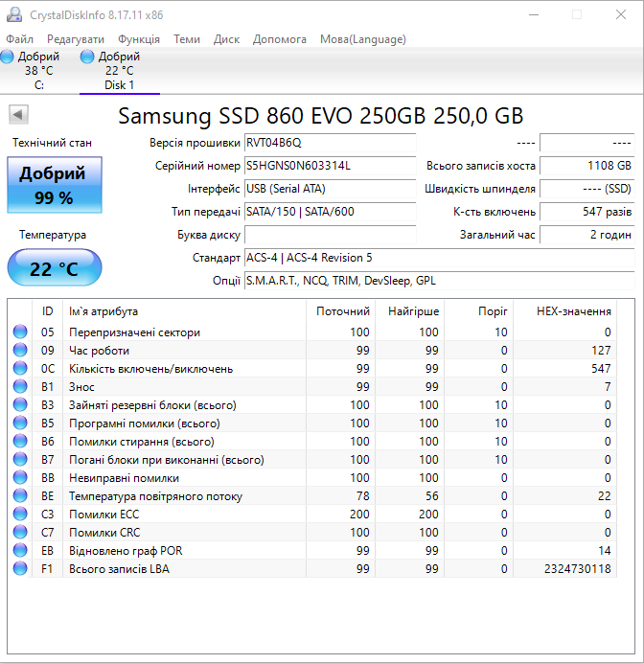
Task: Select the Знос attribute name
Action: [x=81, y=387]
